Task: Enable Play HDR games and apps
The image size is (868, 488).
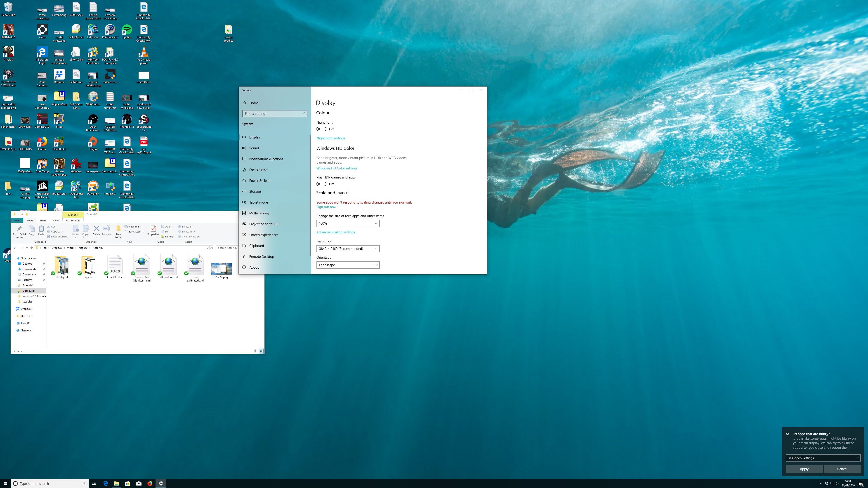Action: 321,183
